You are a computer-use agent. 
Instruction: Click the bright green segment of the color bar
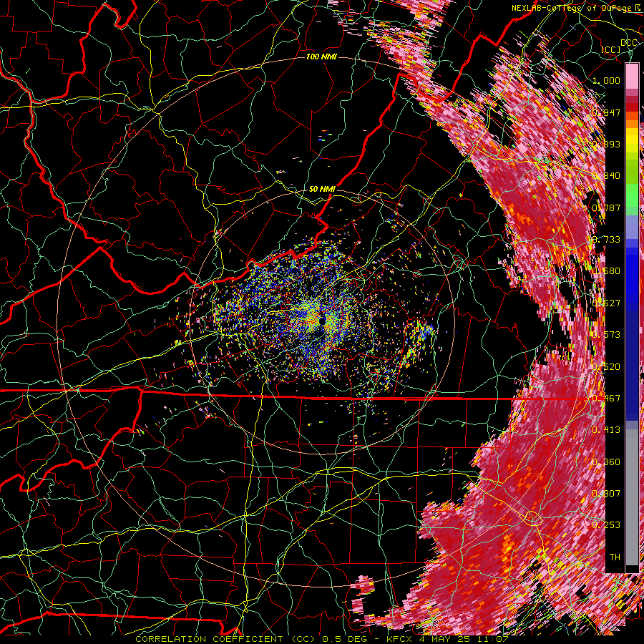[632, 196]
